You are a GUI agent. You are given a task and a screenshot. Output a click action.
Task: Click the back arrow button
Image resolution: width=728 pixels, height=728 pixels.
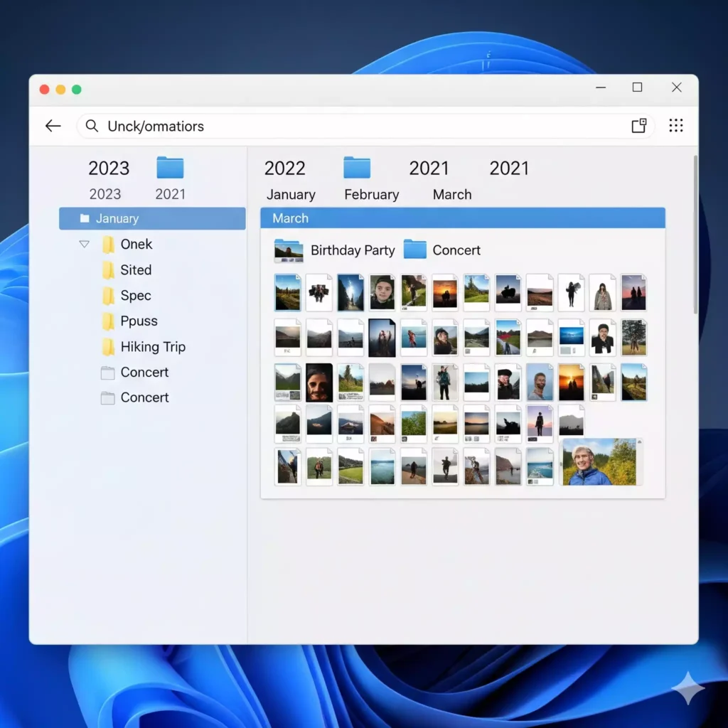tap(53, 126)
